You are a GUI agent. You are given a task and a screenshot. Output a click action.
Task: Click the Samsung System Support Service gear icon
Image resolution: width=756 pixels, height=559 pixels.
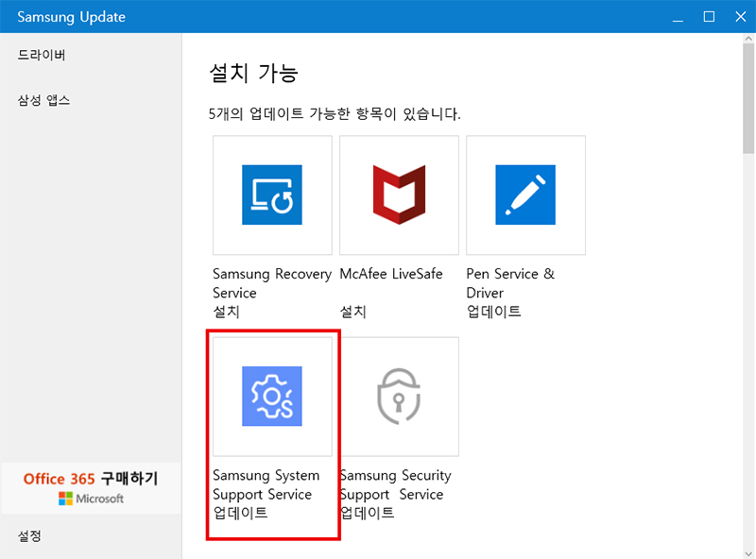click(272, 397)
